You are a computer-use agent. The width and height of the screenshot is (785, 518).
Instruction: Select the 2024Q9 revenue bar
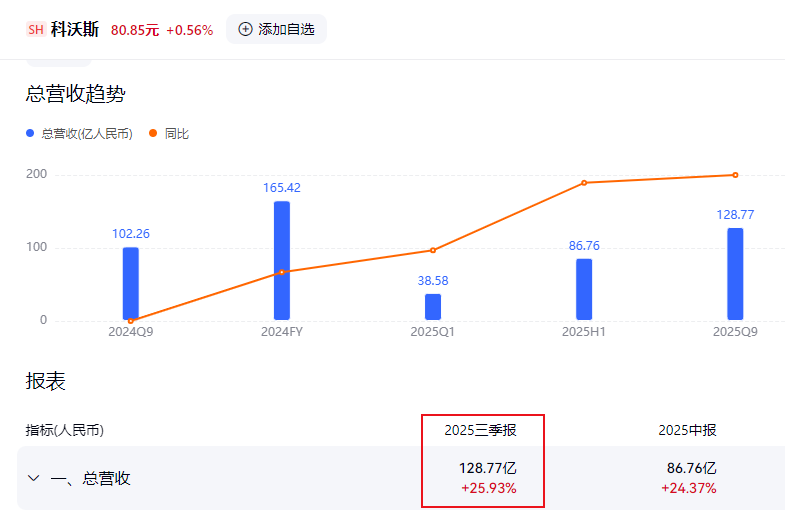(131, 284)
